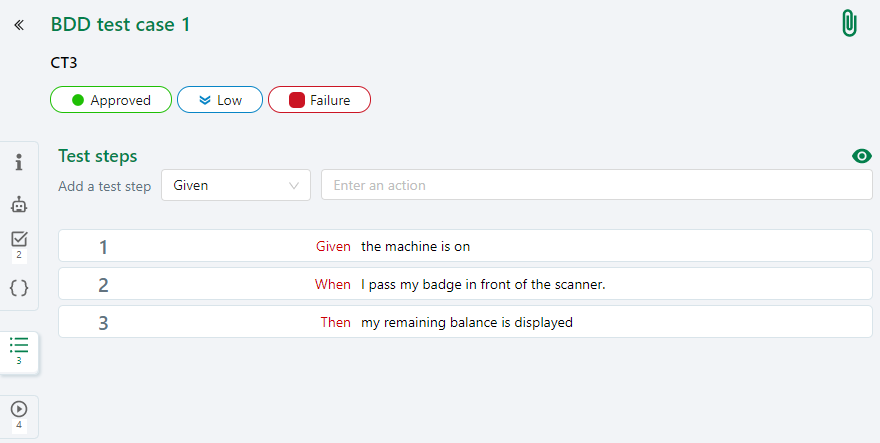Click the red Failure square swatch
Screen dimensions: 880x443
[297, 100]
